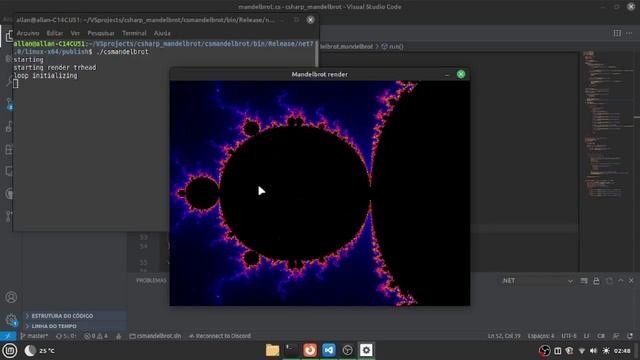The image size is (640, 360).
Task: Open the Ver menu in the terminal
Action: point(75,33)
